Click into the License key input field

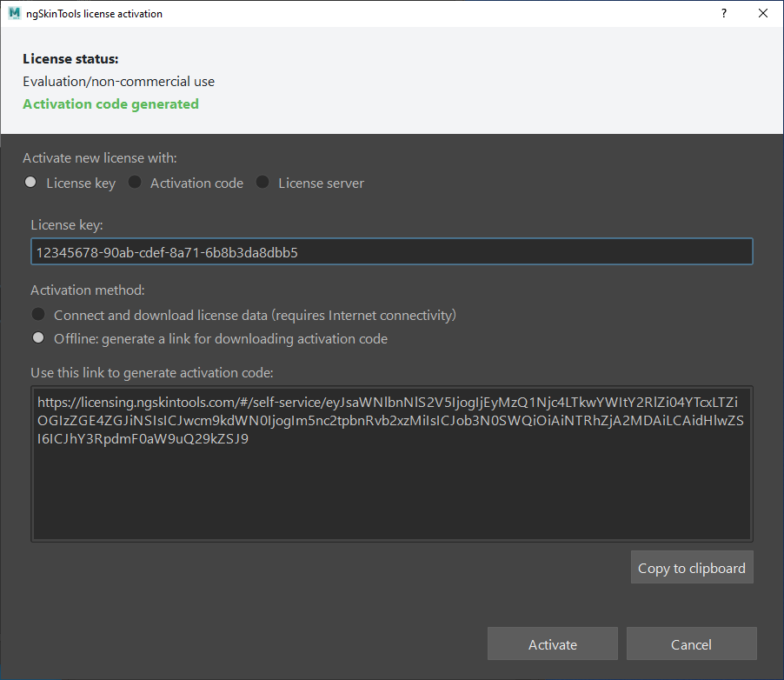(x=391, y=251)
